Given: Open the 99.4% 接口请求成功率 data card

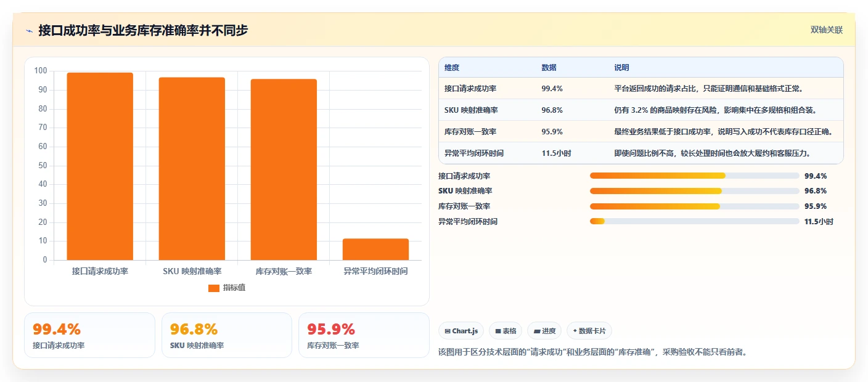Looking at the screenshot, I should tap(89, 335).
